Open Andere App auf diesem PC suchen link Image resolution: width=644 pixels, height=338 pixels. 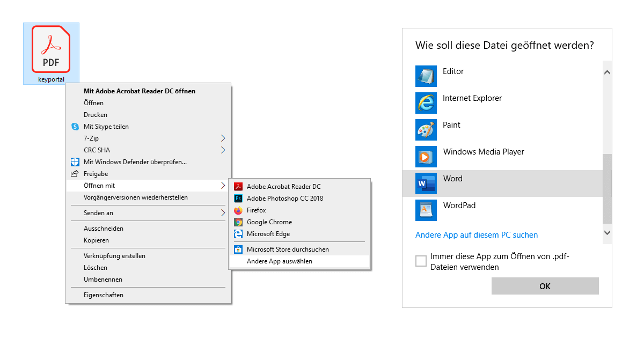pyautogui.click(x=477, y=235)
